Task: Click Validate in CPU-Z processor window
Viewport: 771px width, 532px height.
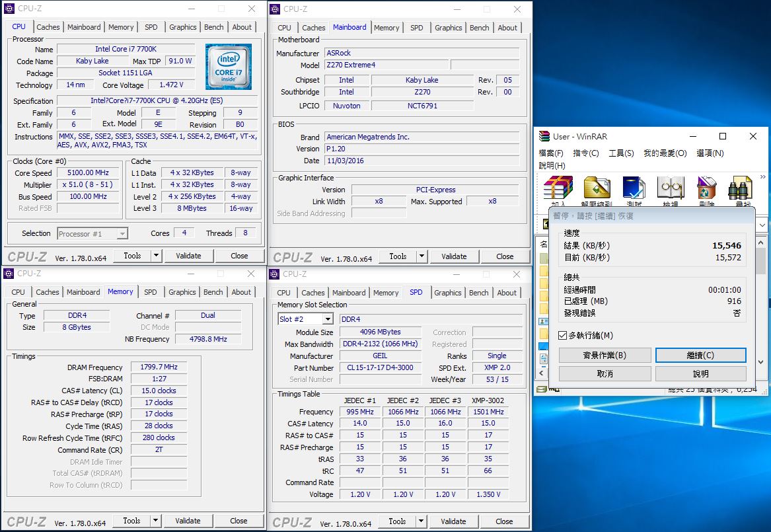Action: tap(188, 256)
